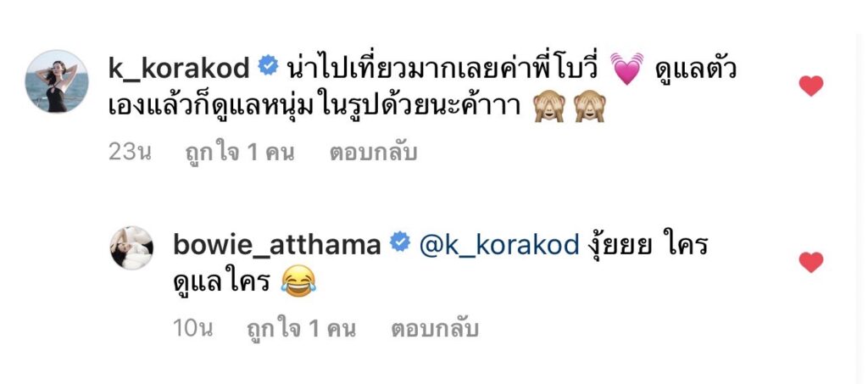Viewport: 868px width, 384px height.
Task: Open k_korakod's profile picture
Action: pyautogui.click(x=57, y=82)
